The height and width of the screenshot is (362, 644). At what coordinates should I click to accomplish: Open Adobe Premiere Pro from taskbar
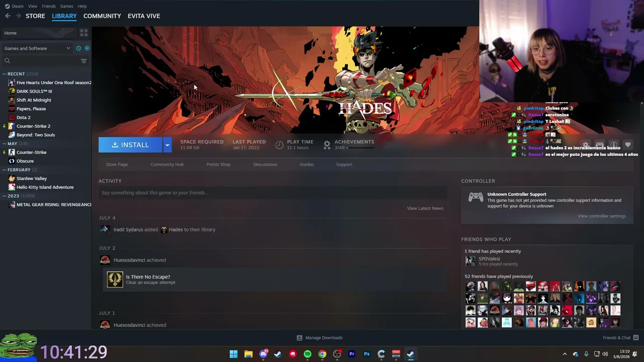(x=352, y=354)
